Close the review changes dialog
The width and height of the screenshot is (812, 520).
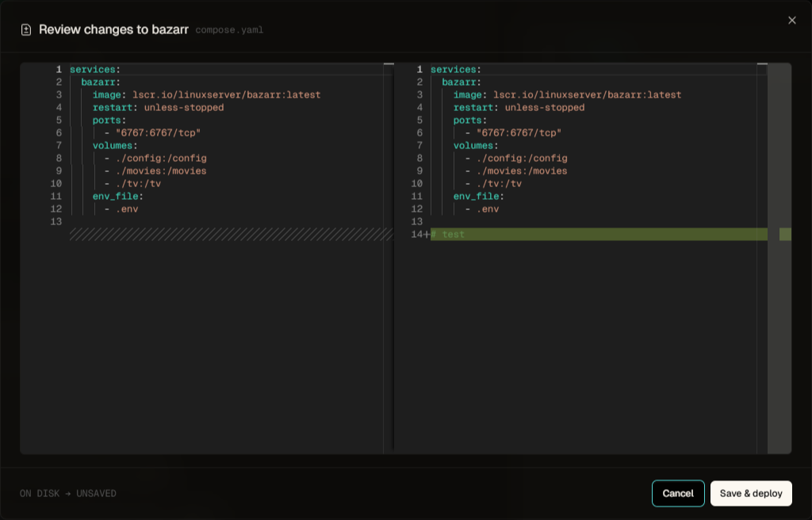pyautogui.click(x=792, y=20)
